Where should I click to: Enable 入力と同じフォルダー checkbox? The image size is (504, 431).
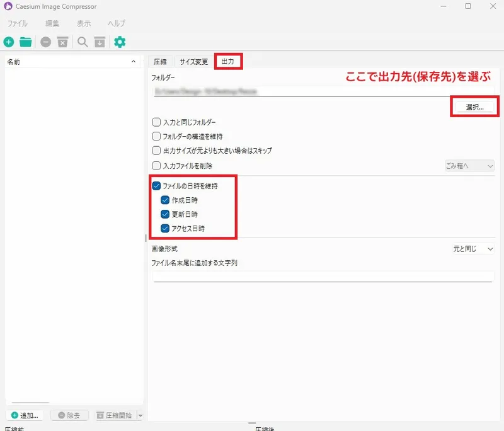click(x=156, y=122)
